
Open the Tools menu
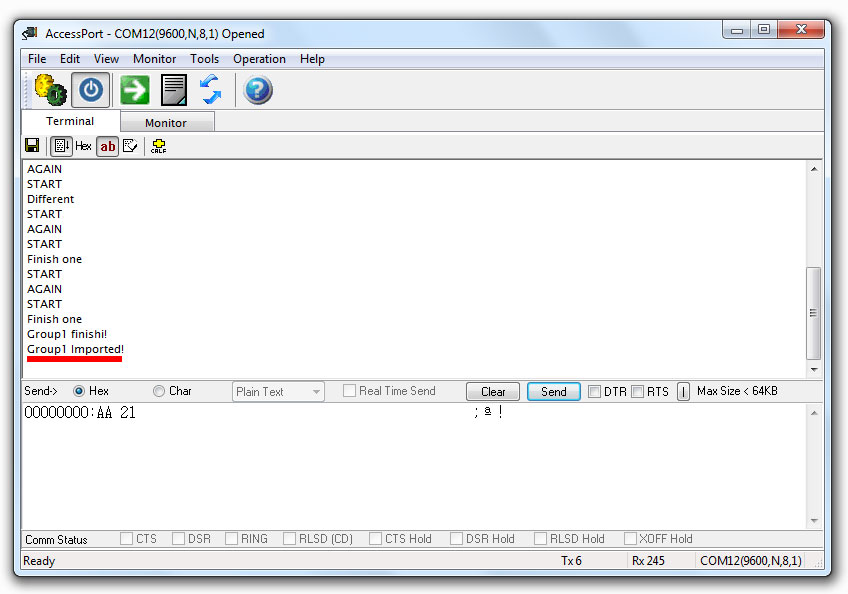(x=204, y=59)
